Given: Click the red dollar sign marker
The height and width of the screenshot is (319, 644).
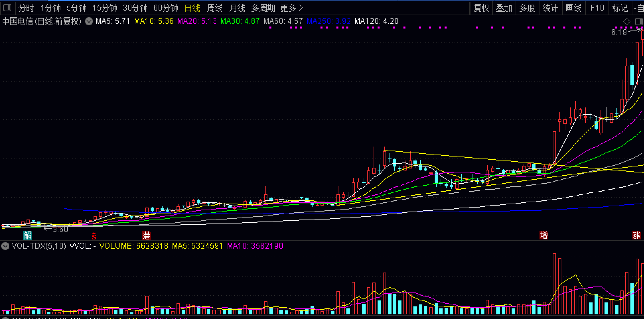Looking at the screenshot, I should 94,236.
